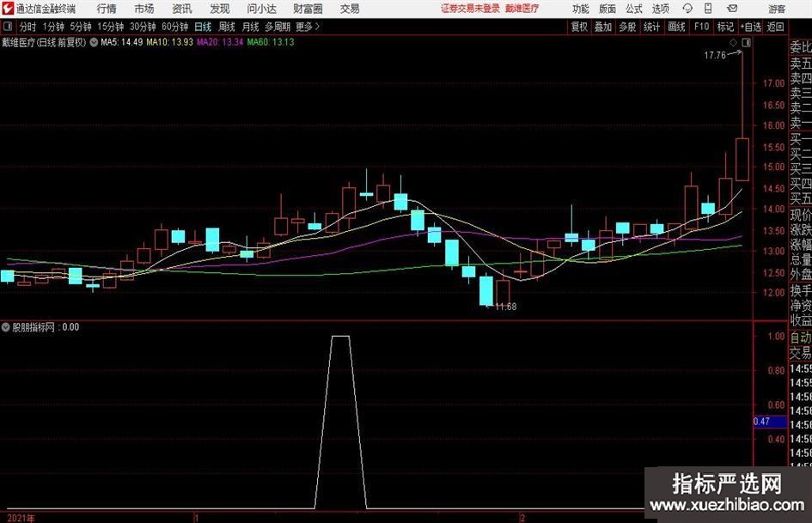Image resolution: width=812 pixels, height=523 pixels.
Task: Click the 2021年 date axis label
Action: (x=21, y=518)
